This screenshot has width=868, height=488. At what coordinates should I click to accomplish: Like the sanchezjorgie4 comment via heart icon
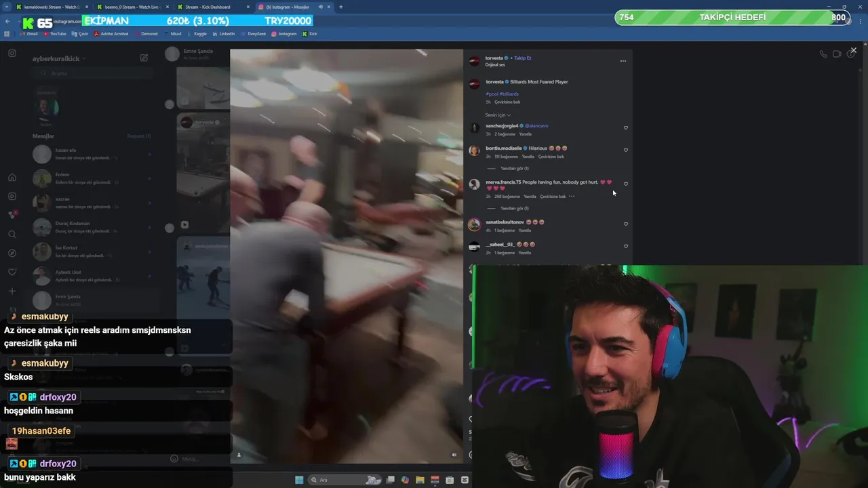tap(626, 127)
